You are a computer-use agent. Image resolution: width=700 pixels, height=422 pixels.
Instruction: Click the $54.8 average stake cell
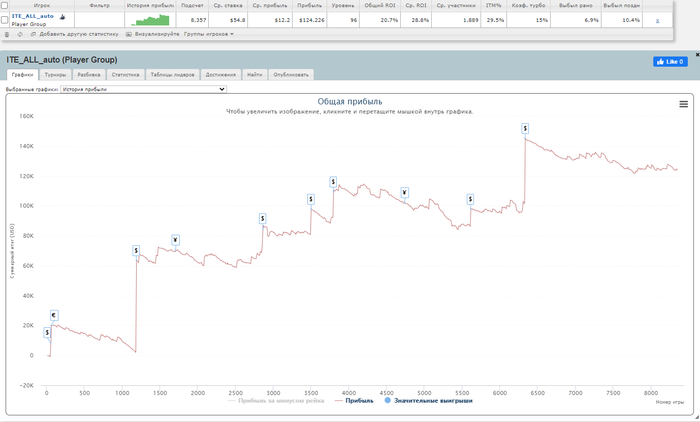[228, 20]
